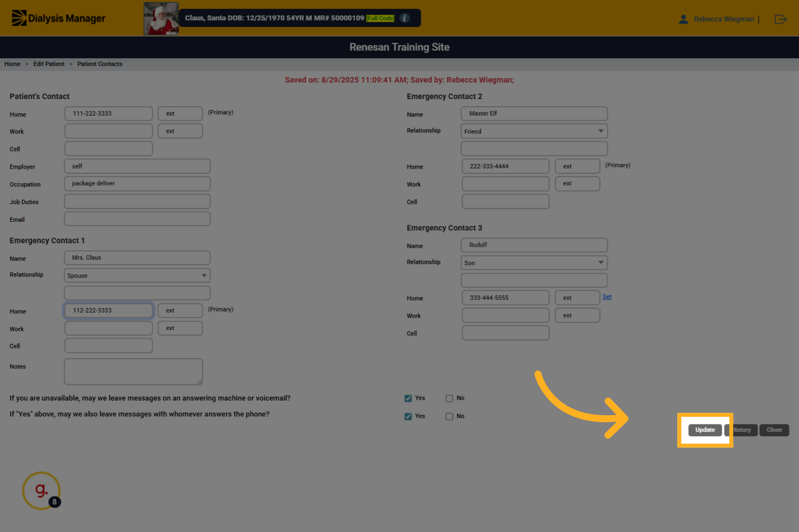Click the Occupation field
This screenshot has width=799, height=532.
tap(137, 184)
